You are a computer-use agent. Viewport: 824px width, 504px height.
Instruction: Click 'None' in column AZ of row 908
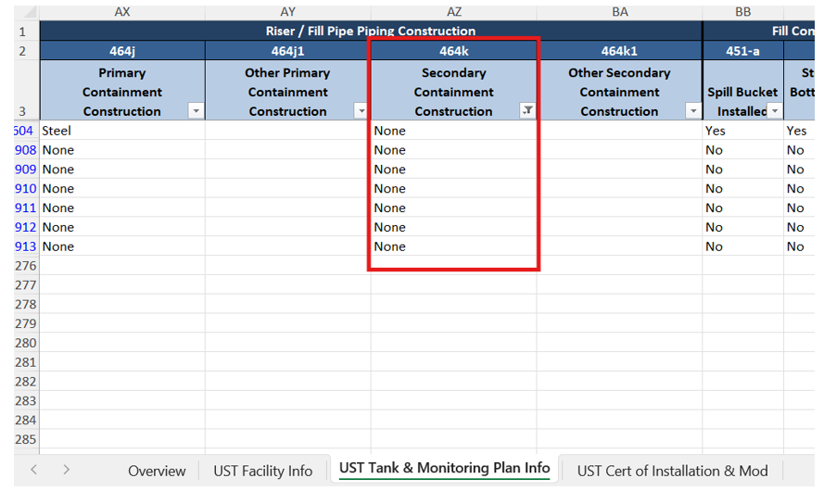pos(454,150)
